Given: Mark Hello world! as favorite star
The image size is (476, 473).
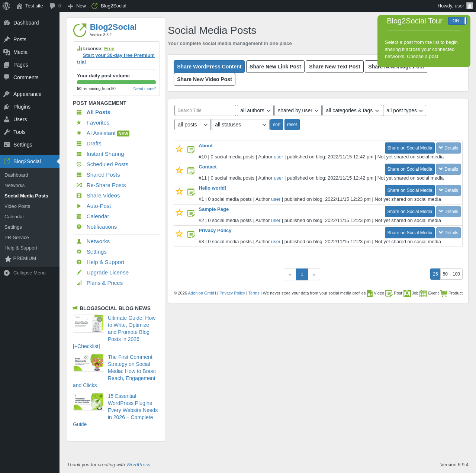Looking at the screenshot, I should 179,192.
